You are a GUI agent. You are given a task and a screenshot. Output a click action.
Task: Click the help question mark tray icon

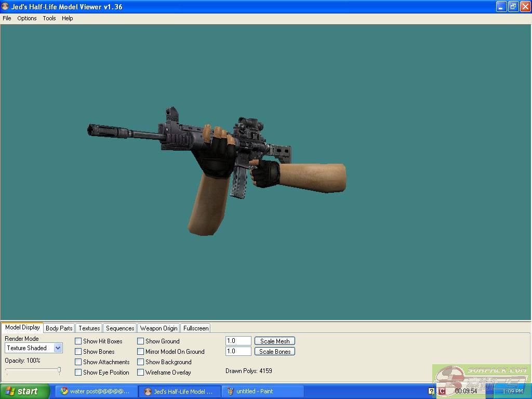point(431,391)
